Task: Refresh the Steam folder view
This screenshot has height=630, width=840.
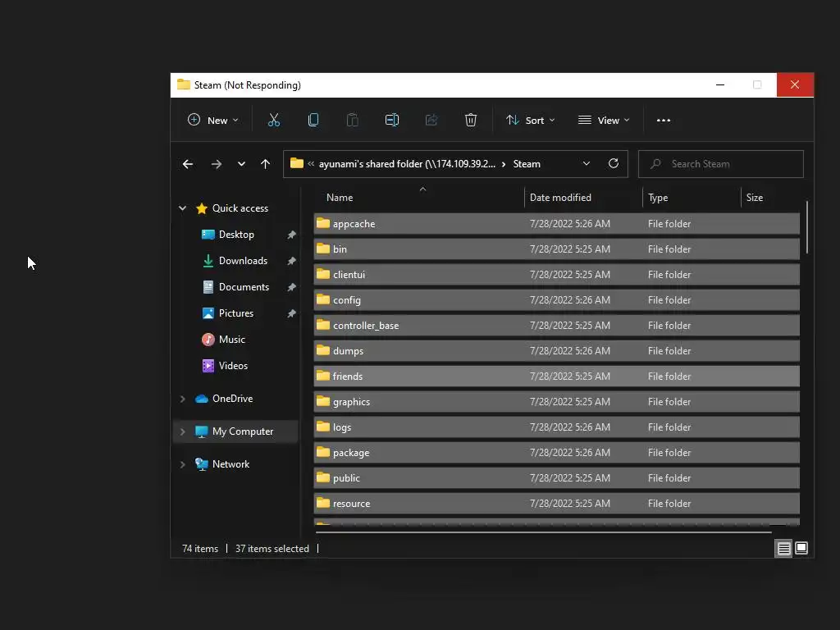Action: point(614,163)
